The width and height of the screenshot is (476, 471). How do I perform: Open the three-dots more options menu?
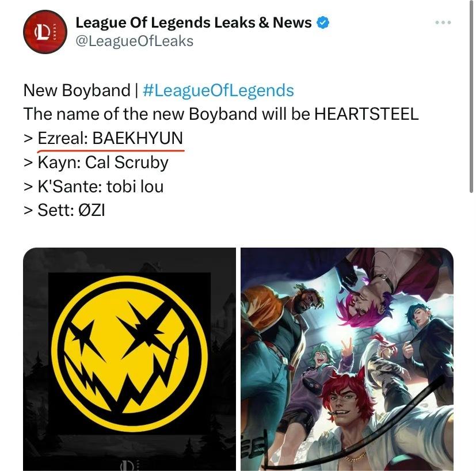tap(443, 22)
